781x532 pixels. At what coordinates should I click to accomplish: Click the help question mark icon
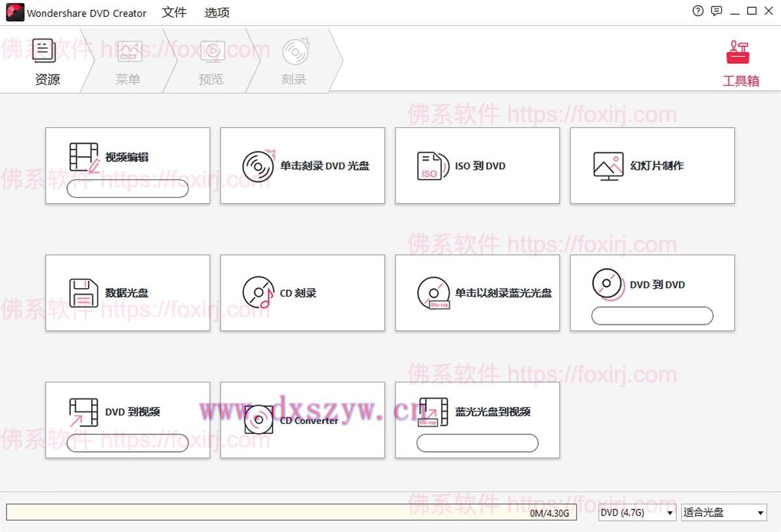pyautogui.click(x=698, y=11)
